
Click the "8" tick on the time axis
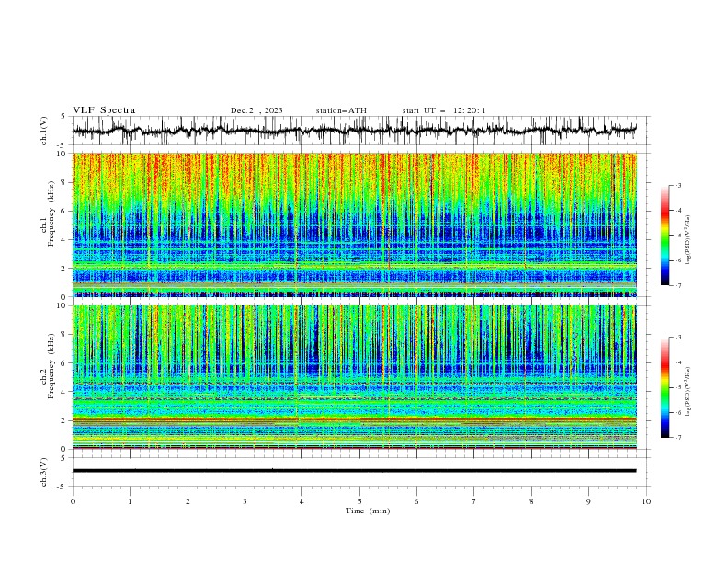pos(531,501)
